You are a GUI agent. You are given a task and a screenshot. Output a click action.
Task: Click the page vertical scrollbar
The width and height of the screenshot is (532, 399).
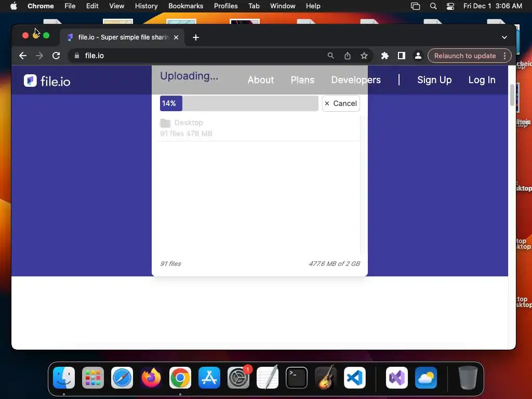click(512, 95)
